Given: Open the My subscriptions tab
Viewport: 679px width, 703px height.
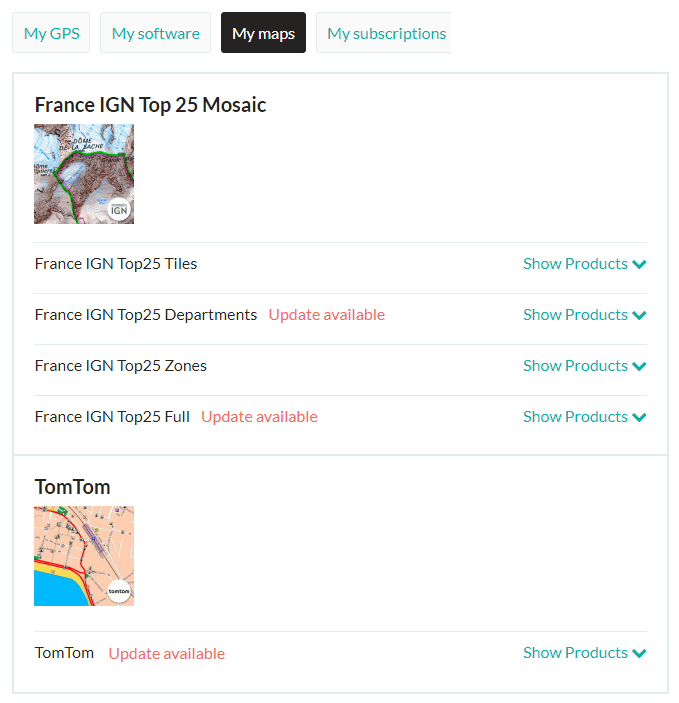Looking at the screenshot, I should coord(384,33).
